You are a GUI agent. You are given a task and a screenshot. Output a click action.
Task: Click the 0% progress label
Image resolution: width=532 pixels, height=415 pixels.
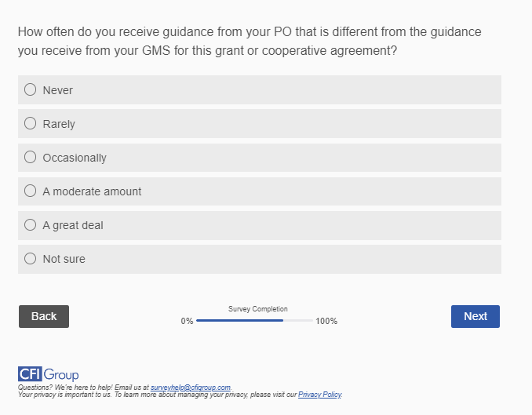[x=187, y=322]
